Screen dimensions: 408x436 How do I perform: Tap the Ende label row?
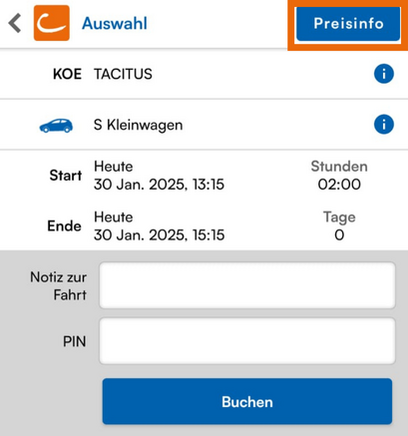point(204,226)
